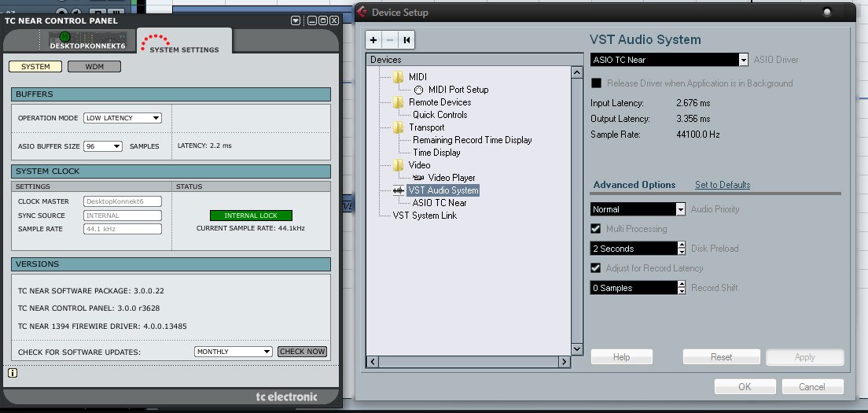Switch to the WDM sub-tab
The height and width of the screenshot is (413, 868).
pos(94,66)
